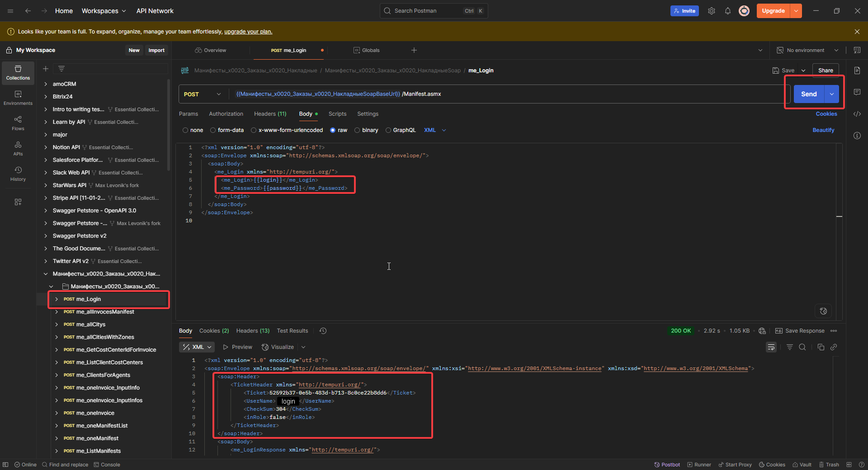This screenshot has height=470, width=868.
Task: Open a new request tab with plus
Action: point(414,50)
